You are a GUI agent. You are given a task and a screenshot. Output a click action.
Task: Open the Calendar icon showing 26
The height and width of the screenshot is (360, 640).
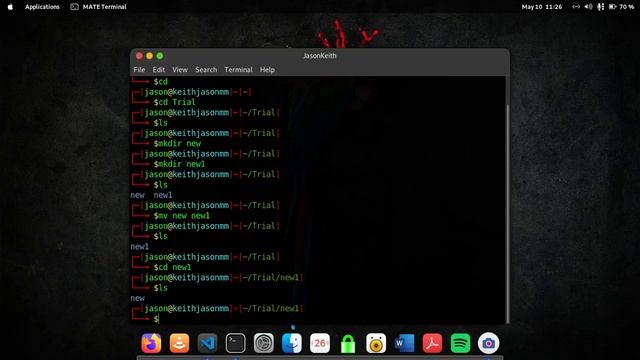click(320, 343)
